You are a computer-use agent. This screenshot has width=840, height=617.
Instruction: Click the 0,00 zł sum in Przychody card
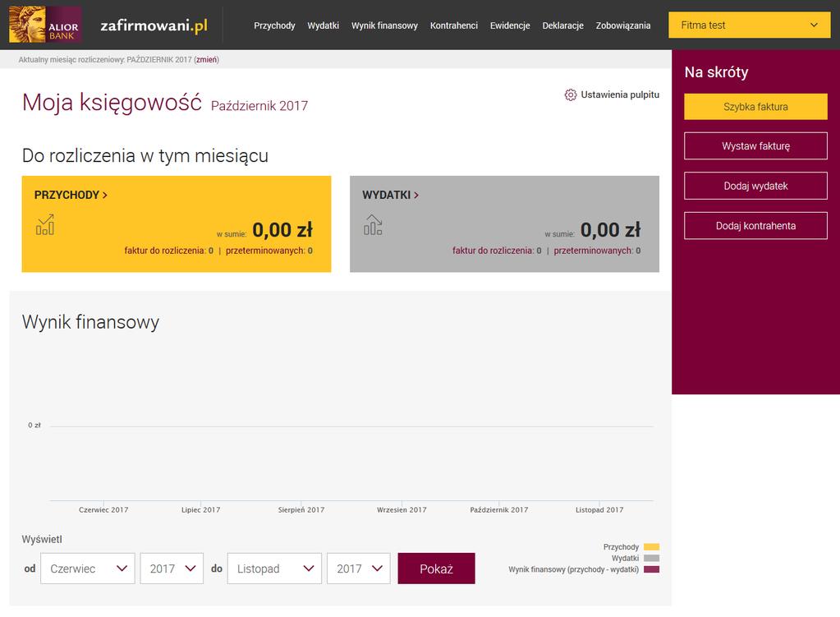point(282,230)
